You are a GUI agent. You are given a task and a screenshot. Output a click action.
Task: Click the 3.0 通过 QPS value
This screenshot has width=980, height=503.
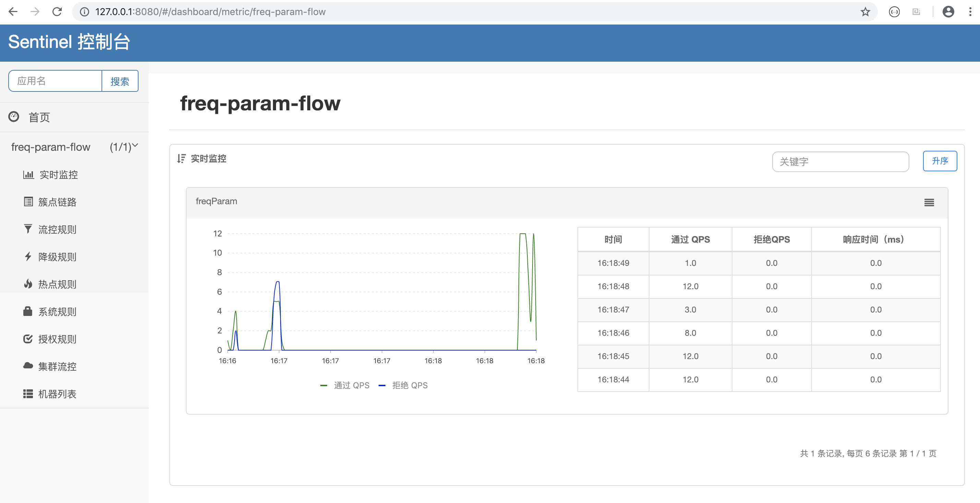click(x=691, y=309)
